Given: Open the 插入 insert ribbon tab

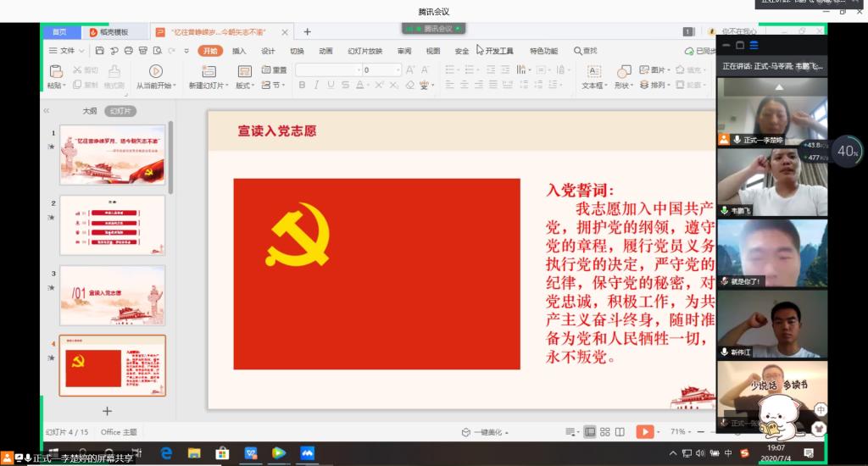Looking at the screenshot, I should [239, 51].
